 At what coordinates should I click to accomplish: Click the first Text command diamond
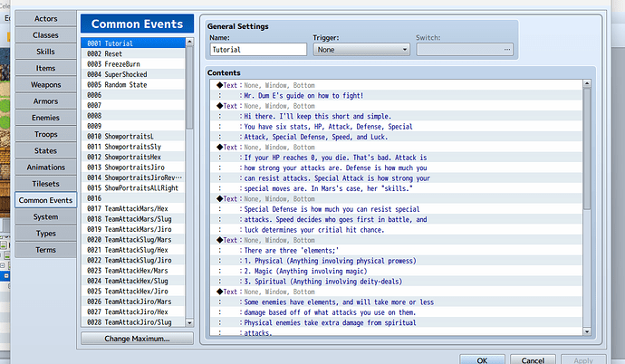220,84
